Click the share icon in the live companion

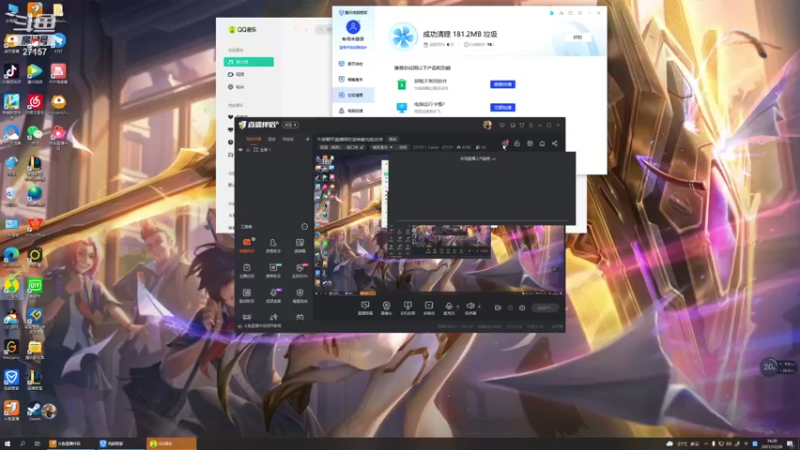555,143
